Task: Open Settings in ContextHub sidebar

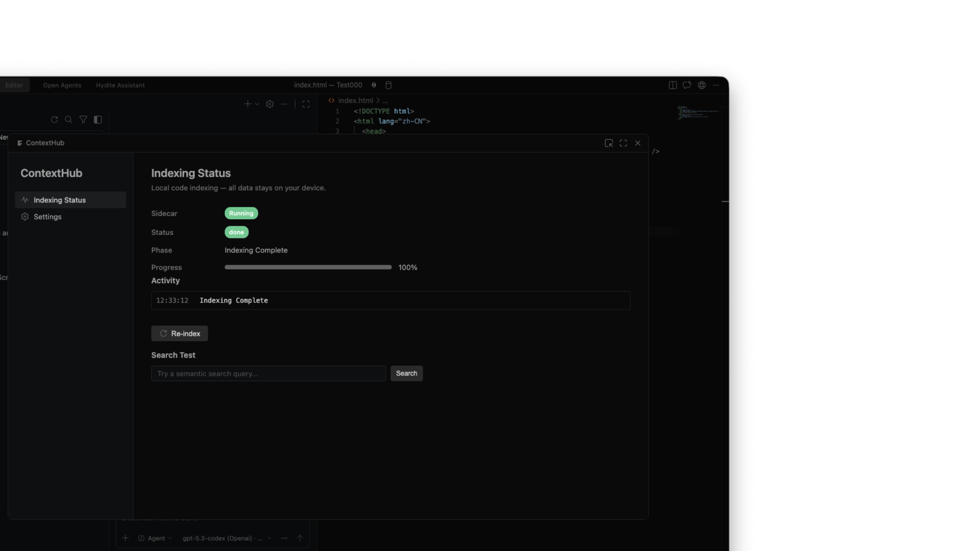Action: tap(70, 217)
